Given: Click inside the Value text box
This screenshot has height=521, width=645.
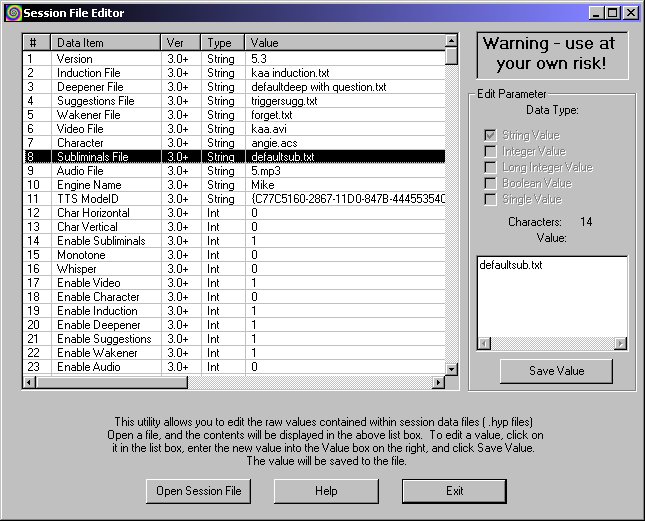Looking at the screenshot, I should 552,300.
